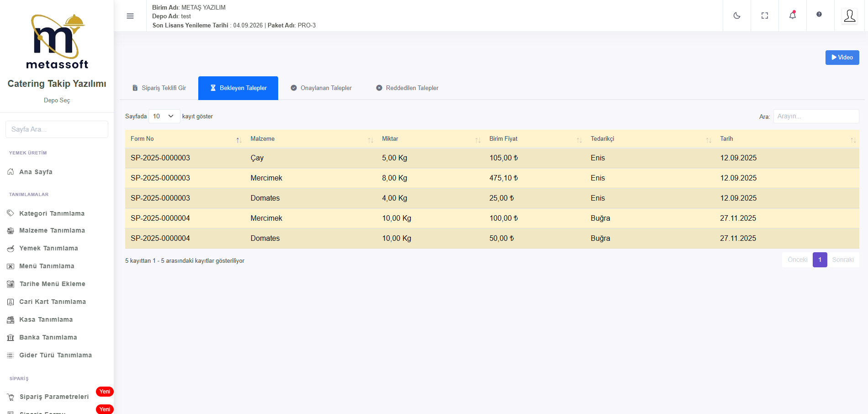Click the help question mark icon

coord(819,15)
